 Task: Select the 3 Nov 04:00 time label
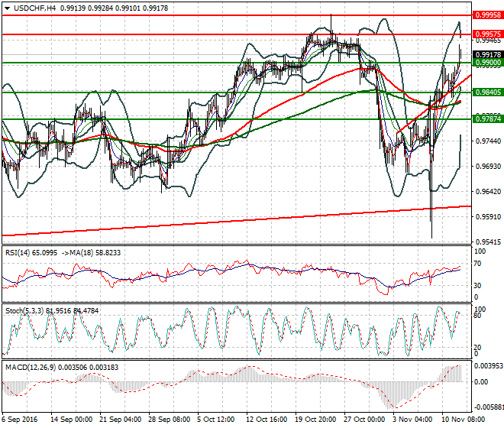tap(412, 420)
